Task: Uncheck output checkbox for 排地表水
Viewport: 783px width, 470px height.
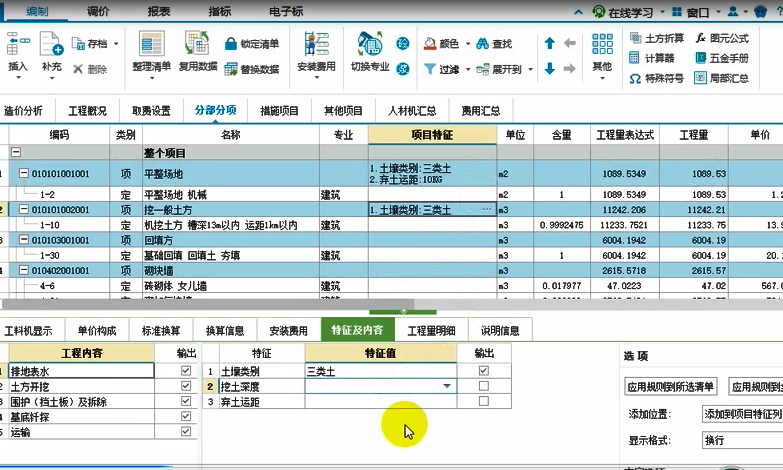Action: [183, 371]
